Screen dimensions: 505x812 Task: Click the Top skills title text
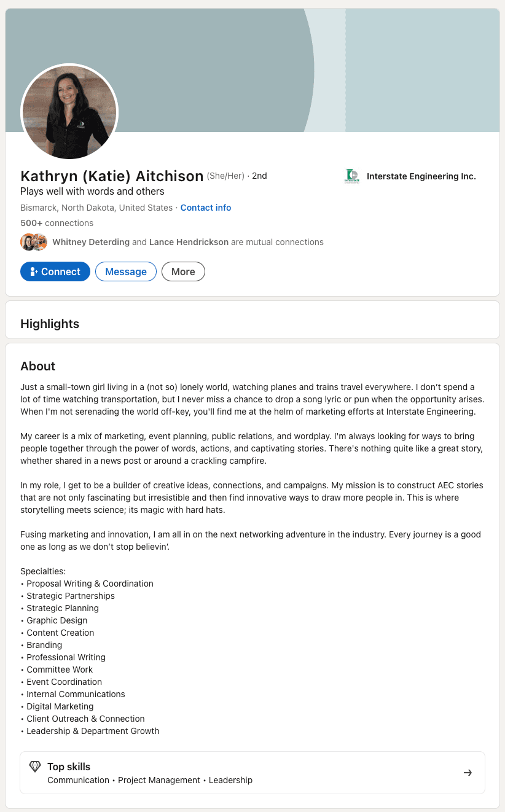pyautogui.click(x=69, y=767)
